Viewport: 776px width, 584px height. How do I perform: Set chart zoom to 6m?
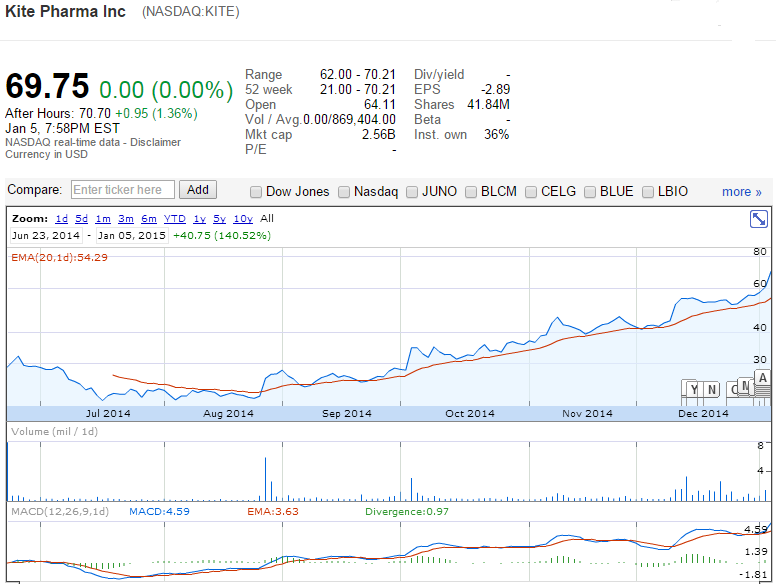[148, 219]
